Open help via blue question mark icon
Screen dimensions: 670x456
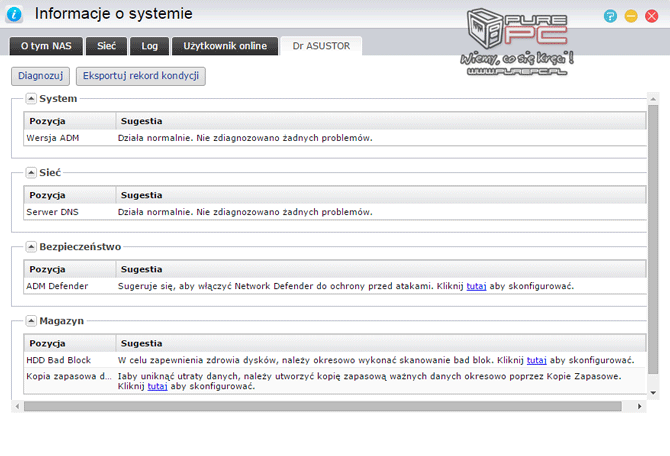pyautogui.click(x=610, y=16)
